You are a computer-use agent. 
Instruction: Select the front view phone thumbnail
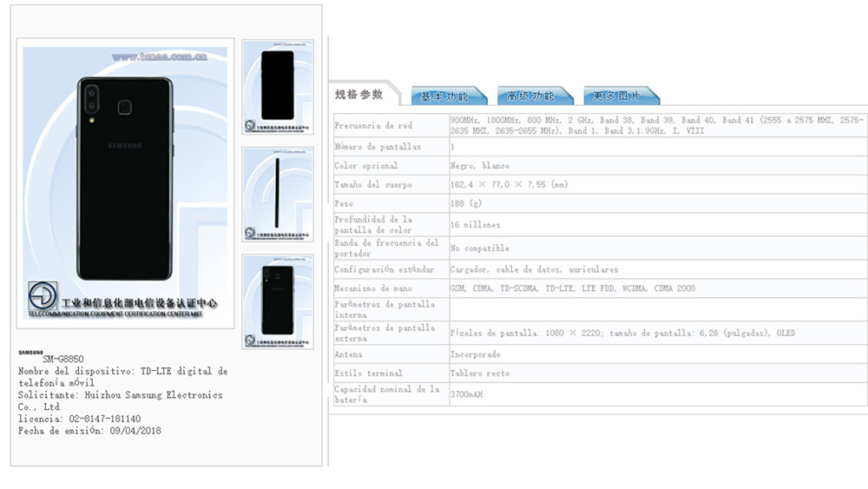[278, 87]
